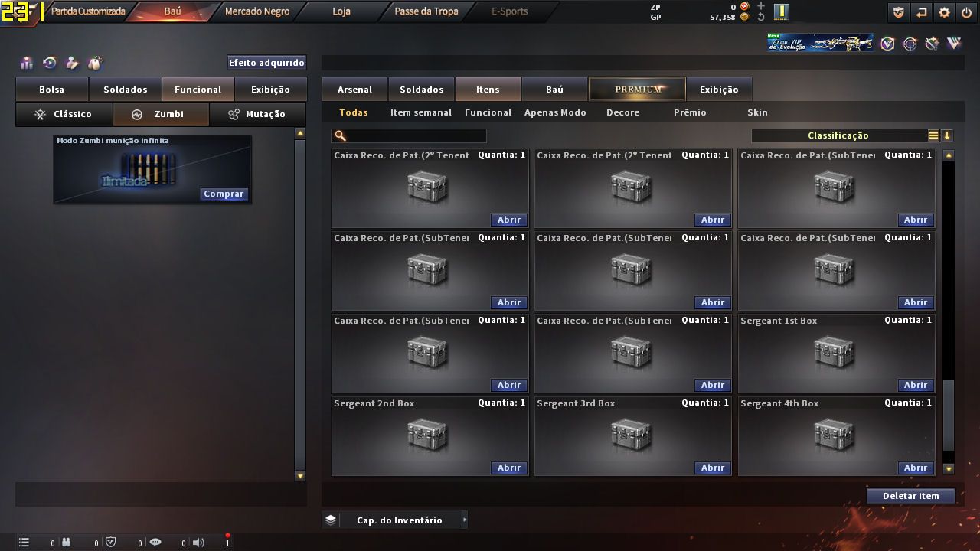Image resolution: width=980 pixels, height=551 pixels.
Task: Toggle the speaker sound icon
Action: [x=198, y=543]
